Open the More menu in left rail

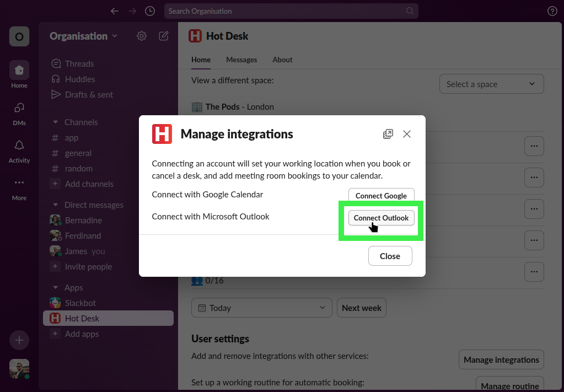coord(19,189)
